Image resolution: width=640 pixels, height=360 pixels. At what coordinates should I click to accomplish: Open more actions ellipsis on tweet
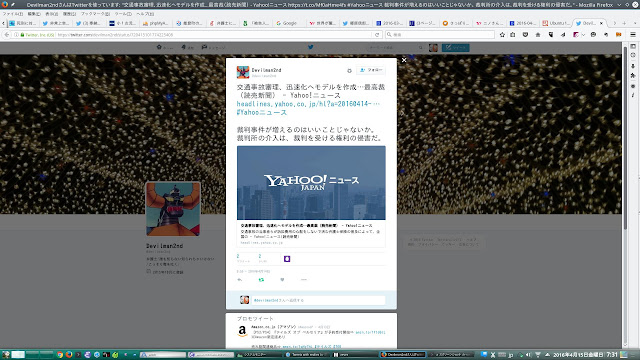303,280
